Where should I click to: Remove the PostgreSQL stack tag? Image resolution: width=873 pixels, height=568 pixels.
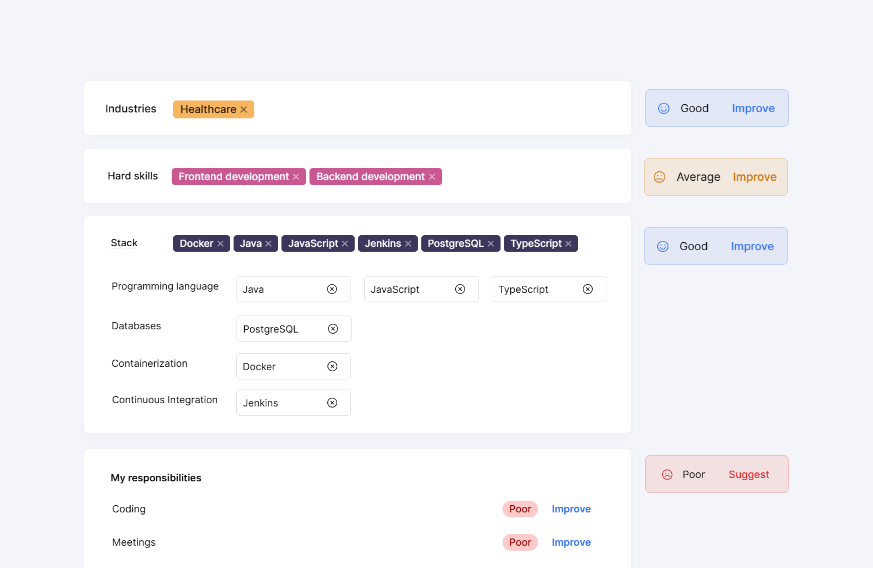click(x=491, y=244)
